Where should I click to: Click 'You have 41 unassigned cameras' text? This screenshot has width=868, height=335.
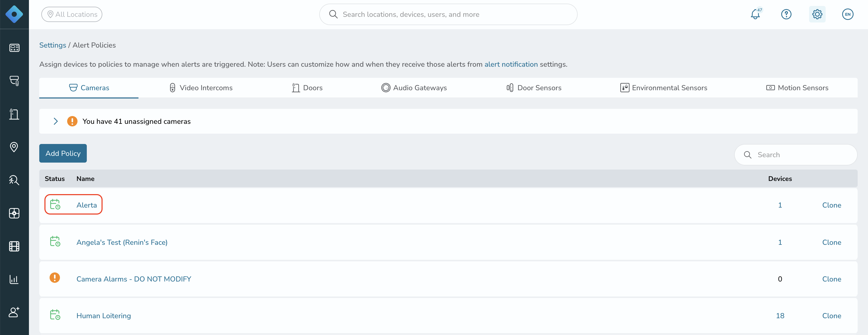click(136, 121)
